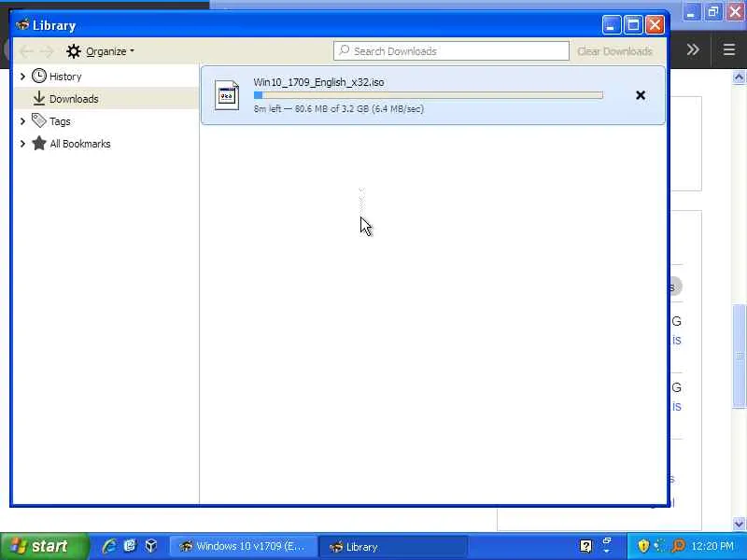Show more tools via the double-chevron button

(693, 49)
